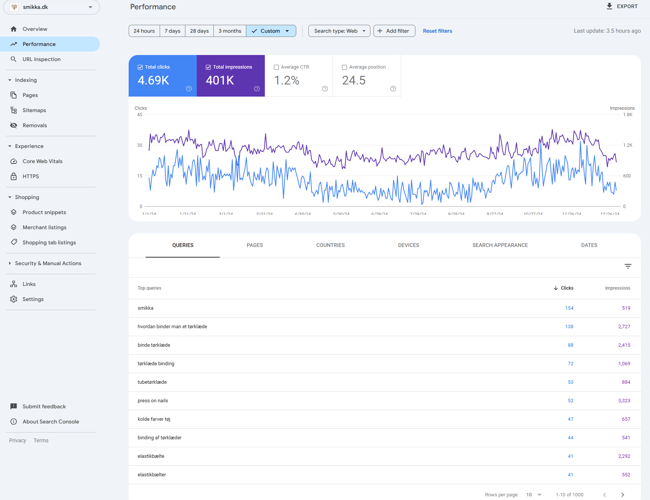
Task: Switch to the Pages tab
Action: (255, 245)
